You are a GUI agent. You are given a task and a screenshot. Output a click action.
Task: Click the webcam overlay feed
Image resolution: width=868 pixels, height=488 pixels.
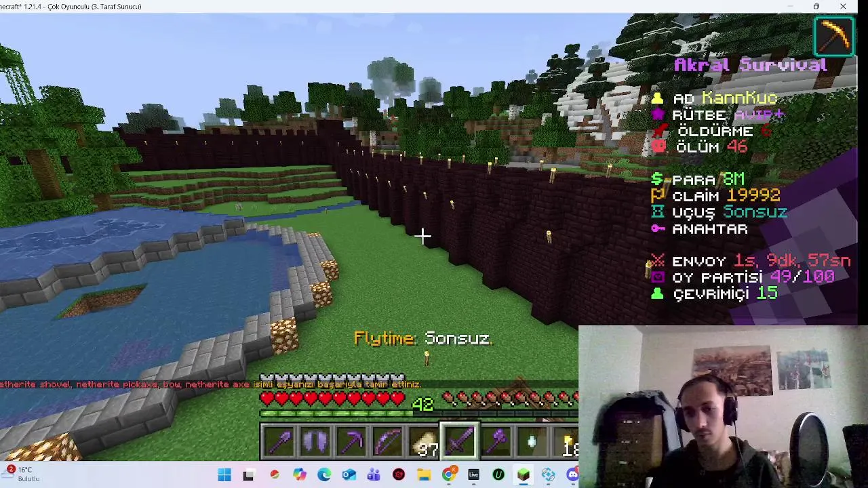(723, 407)
